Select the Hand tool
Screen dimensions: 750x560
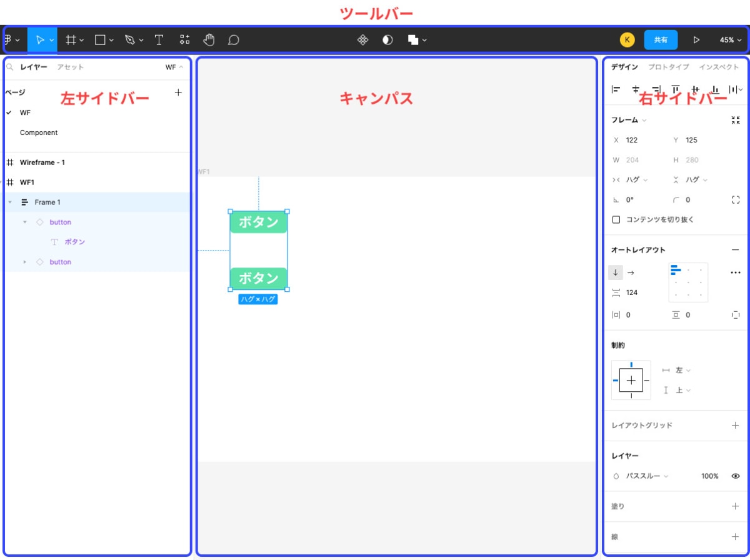209,39
